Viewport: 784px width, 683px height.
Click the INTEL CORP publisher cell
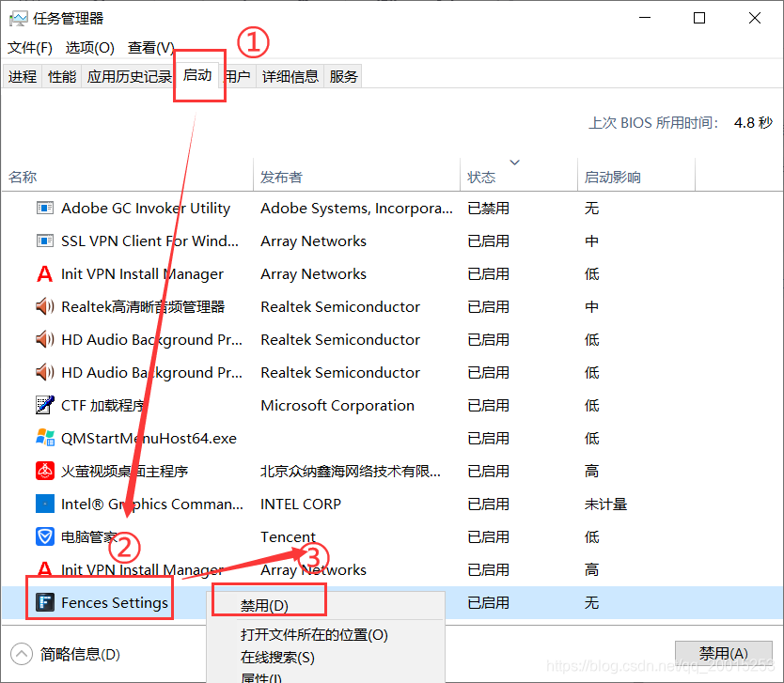(301, 504)
